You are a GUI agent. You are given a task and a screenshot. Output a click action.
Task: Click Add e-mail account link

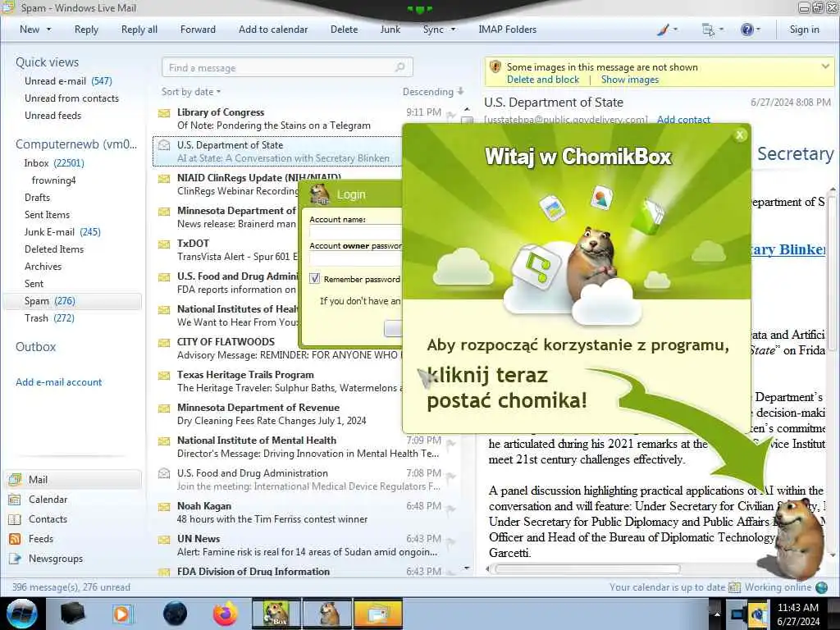pos(58,382)
